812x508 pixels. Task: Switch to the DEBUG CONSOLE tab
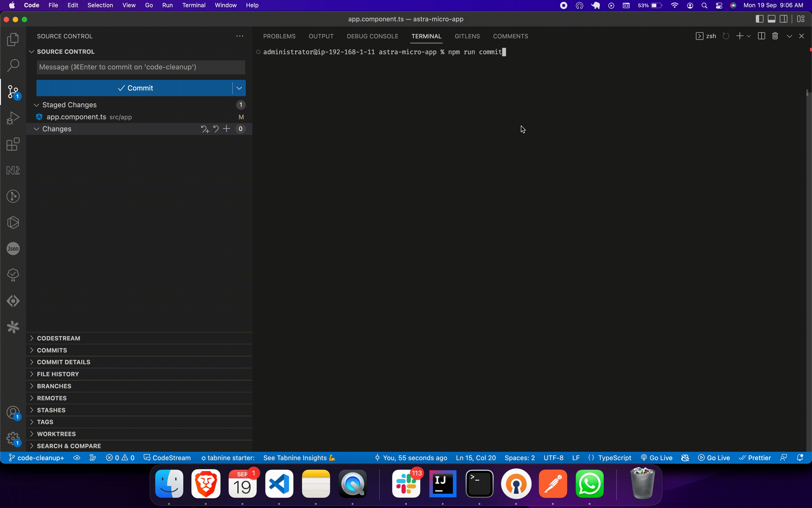pos(372,36)
